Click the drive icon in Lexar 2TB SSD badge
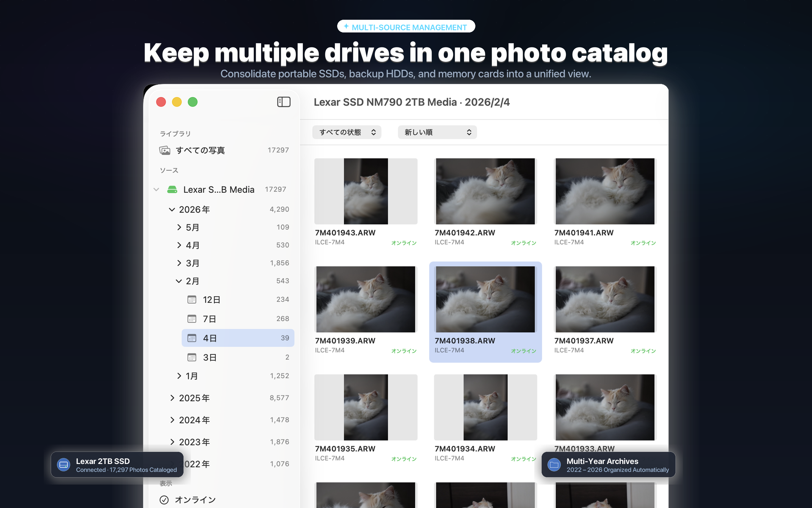This screenshot has height=508, width=812. (63, 465)
